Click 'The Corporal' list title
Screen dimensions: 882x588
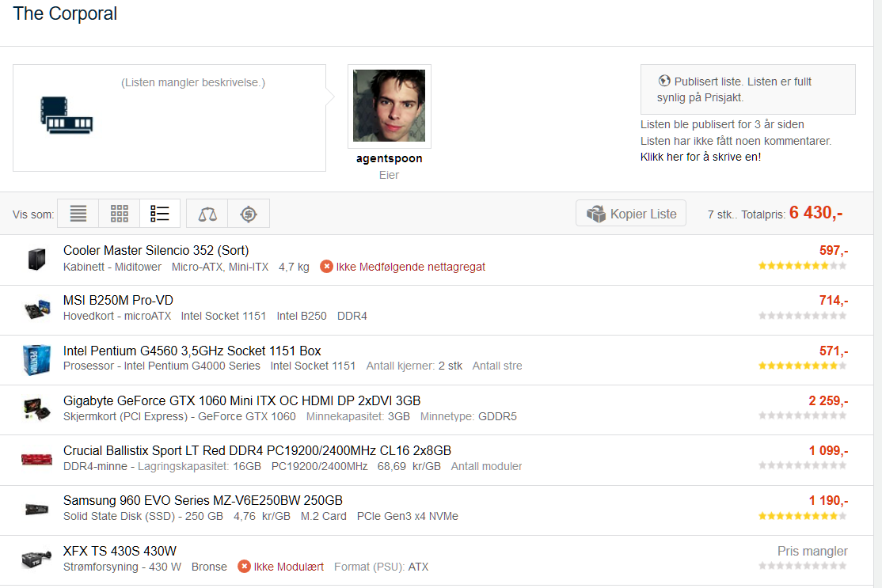(x=65, y=13)
